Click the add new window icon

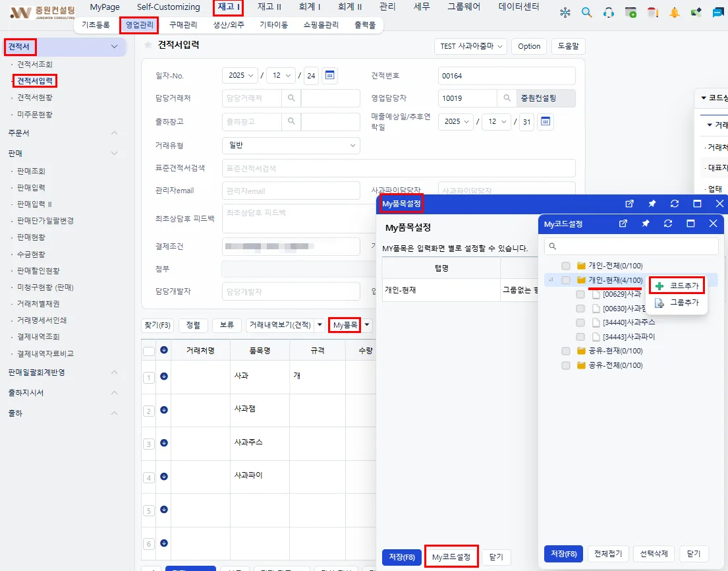[x=630, y=13]
